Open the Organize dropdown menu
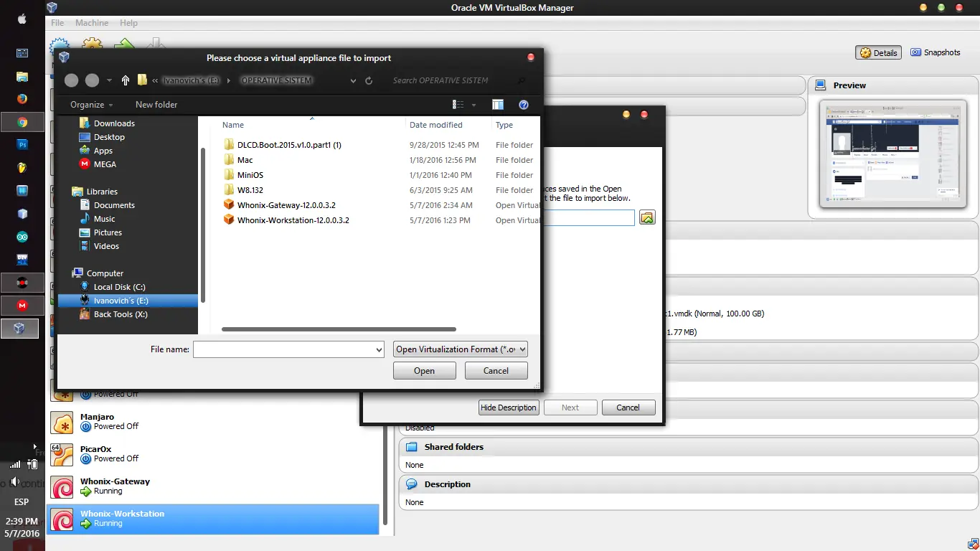The width and height of the screenshot is (980, 551). pos(92,105)
